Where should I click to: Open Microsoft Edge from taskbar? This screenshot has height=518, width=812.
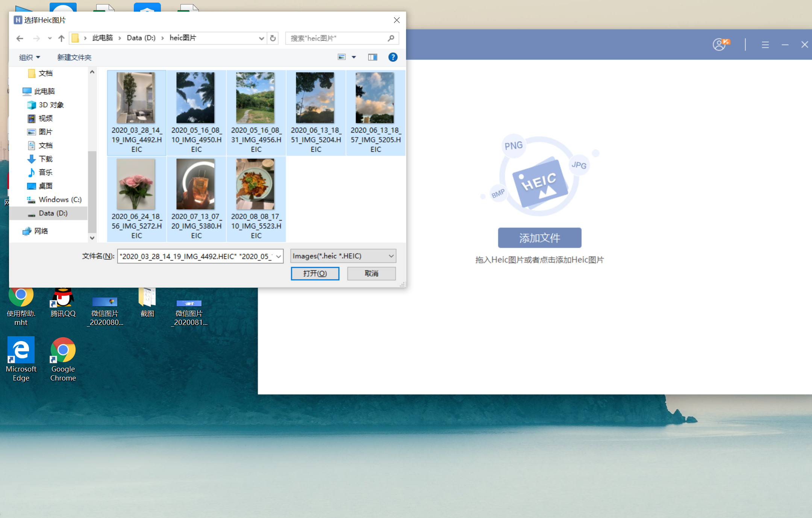click(21, 352)
